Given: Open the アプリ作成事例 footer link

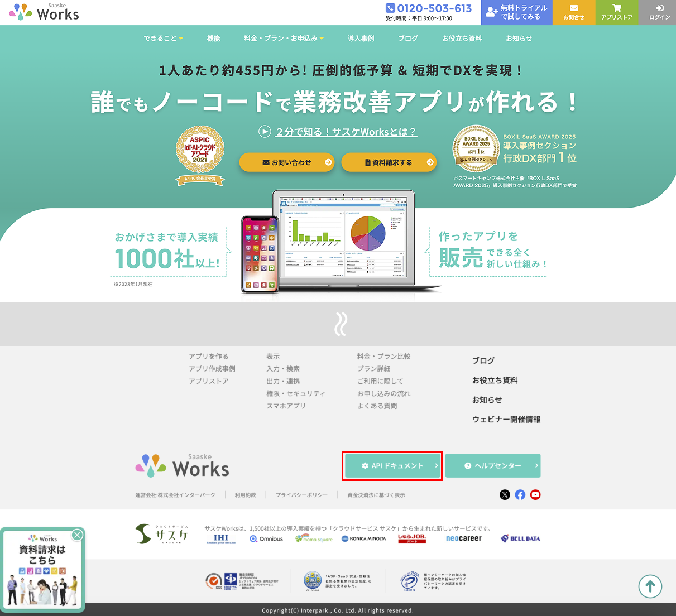Looking at the screenshot, I should pos(212,369).
